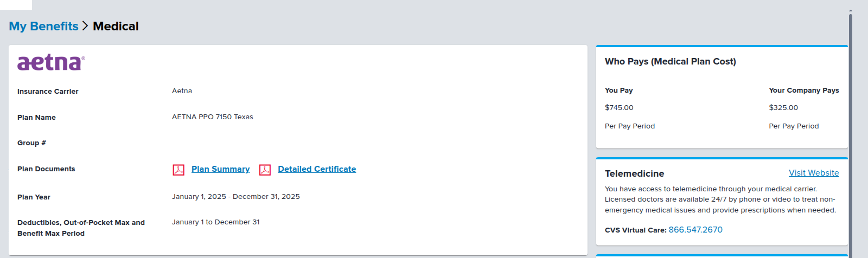This screenshot has width=868, height=258.
Task: Visit the Telemedicine website link
Action: 814,173
